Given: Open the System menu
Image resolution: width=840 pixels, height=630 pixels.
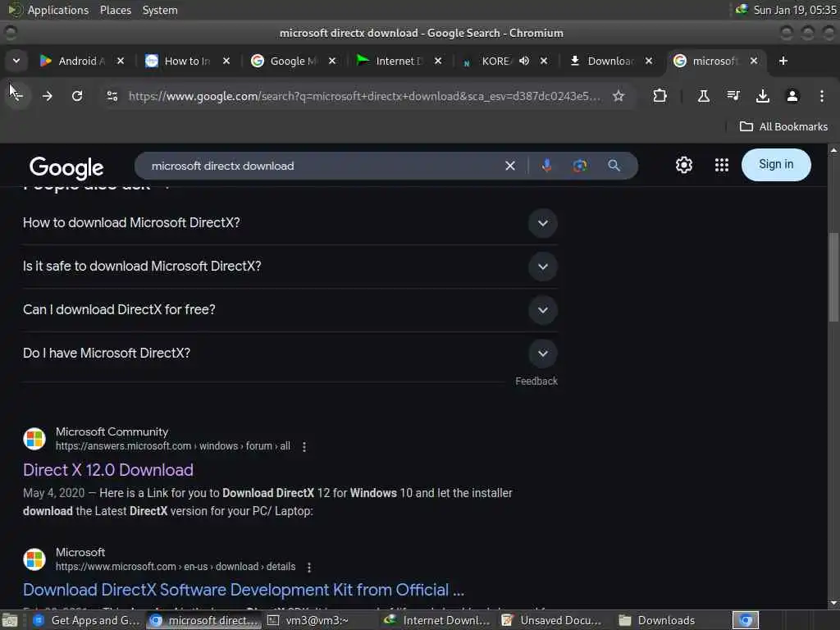Looking at the screenshot, I should [x=160, y=10].
